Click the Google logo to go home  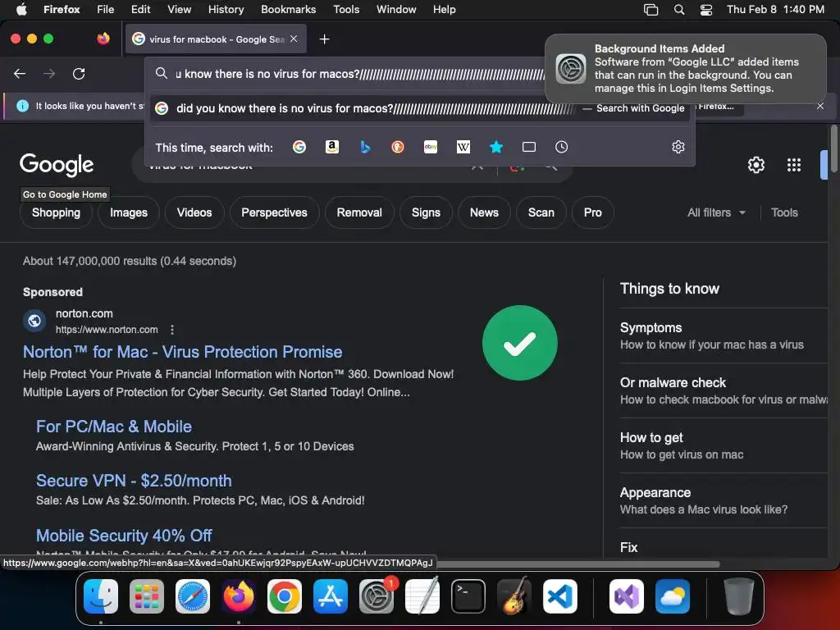57,165
